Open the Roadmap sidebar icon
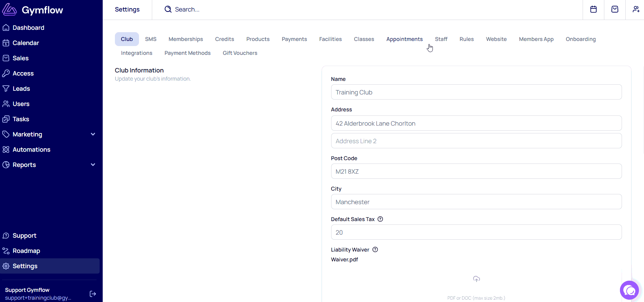Image resolution: width=644 pixels, height=302 pixels. click(6, 251)
